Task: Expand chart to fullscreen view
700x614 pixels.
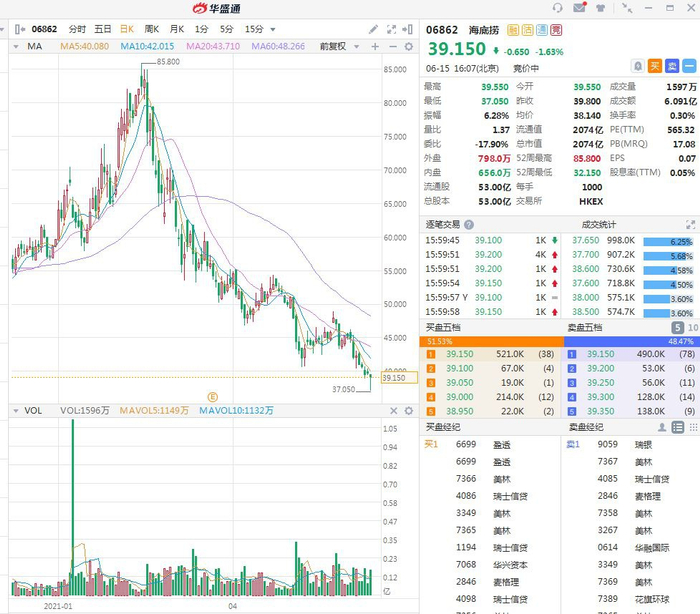Action: coord(392,29)
